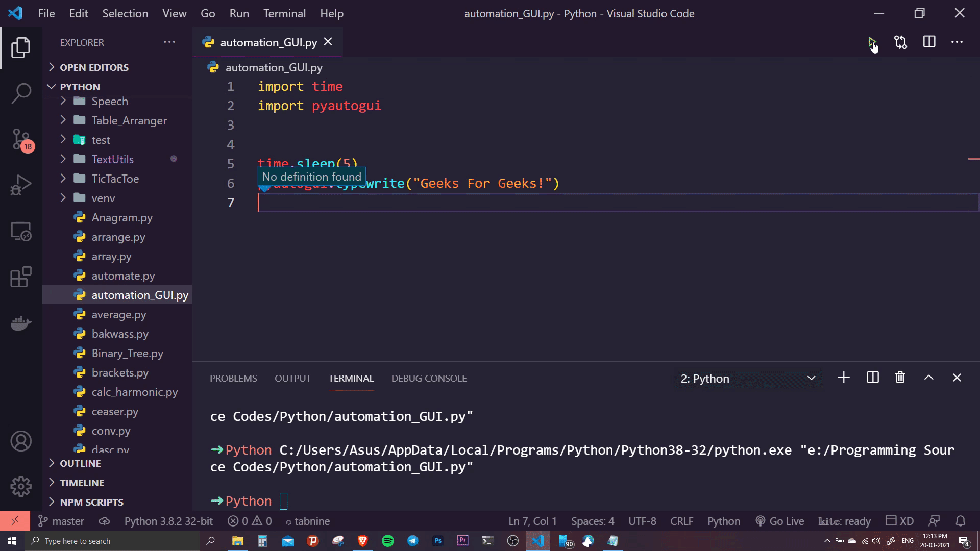Open the Run and Debug view
This screenshot has width=980, height=551.
[x=21, y=185]
